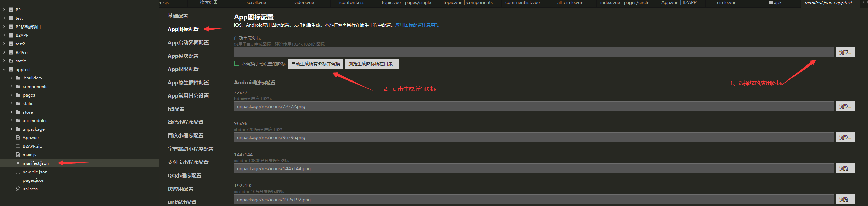Enable the 不替换手动设置的图标 checkbox

point(237,64)
